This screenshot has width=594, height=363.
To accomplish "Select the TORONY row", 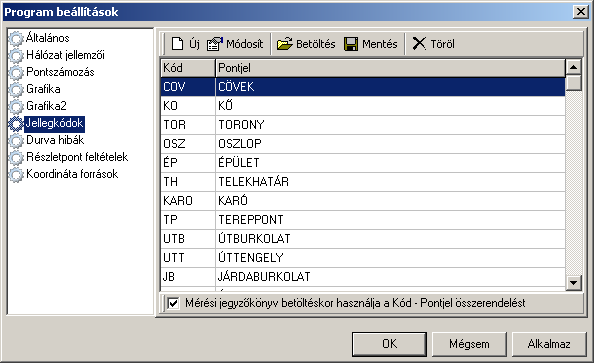I will [363, 125].
